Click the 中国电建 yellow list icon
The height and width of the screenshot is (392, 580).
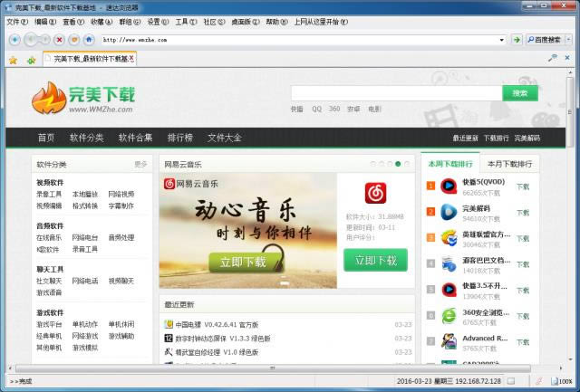[169, 324]
